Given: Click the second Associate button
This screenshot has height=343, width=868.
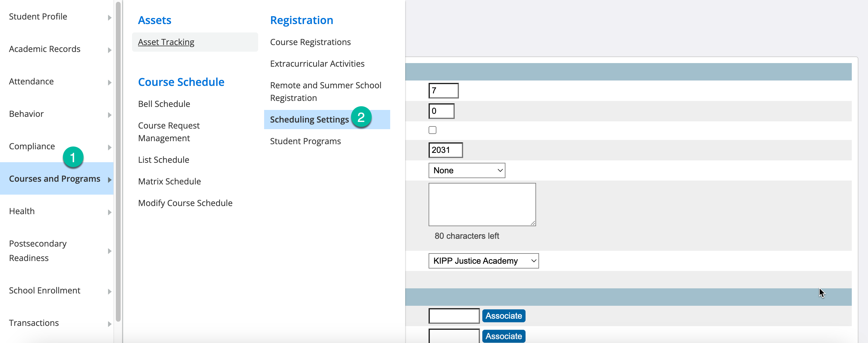Looking at the screenshot, I should pos(503,336).
